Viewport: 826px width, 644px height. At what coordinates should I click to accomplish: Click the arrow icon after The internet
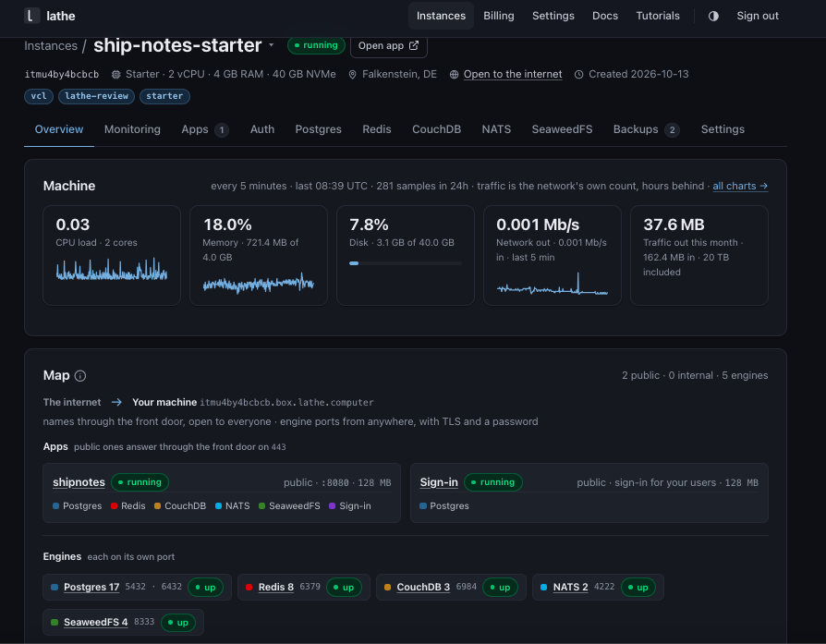pos(116,402)
